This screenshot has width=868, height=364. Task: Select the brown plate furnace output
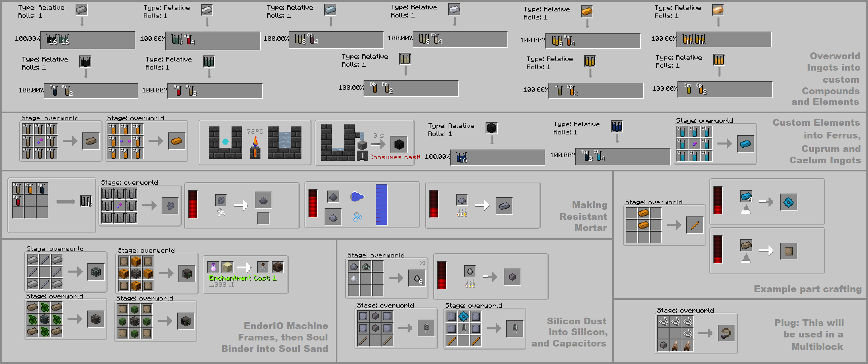pyautogui.click(x=788, y=251)
